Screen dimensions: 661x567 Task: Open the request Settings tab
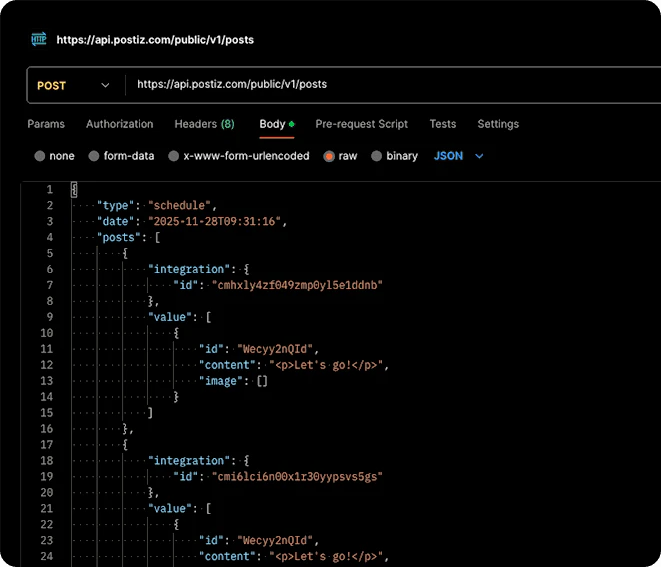tap(497, 124)
